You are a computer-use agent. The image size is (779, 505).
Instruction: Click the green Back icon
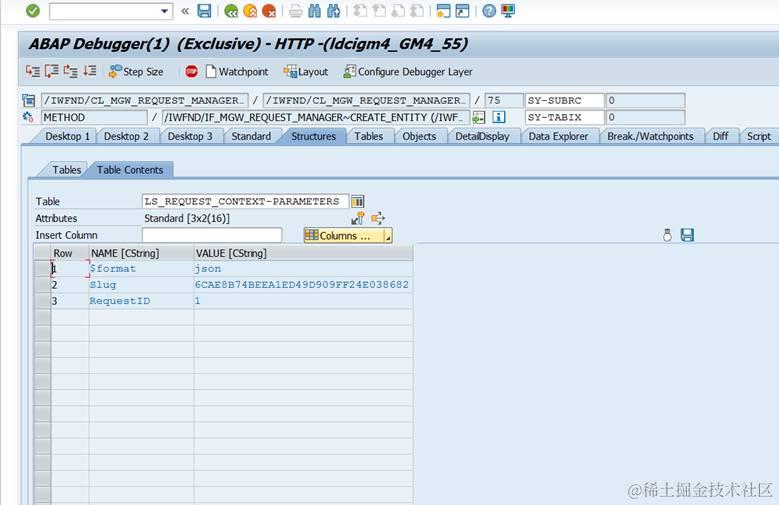231,11
